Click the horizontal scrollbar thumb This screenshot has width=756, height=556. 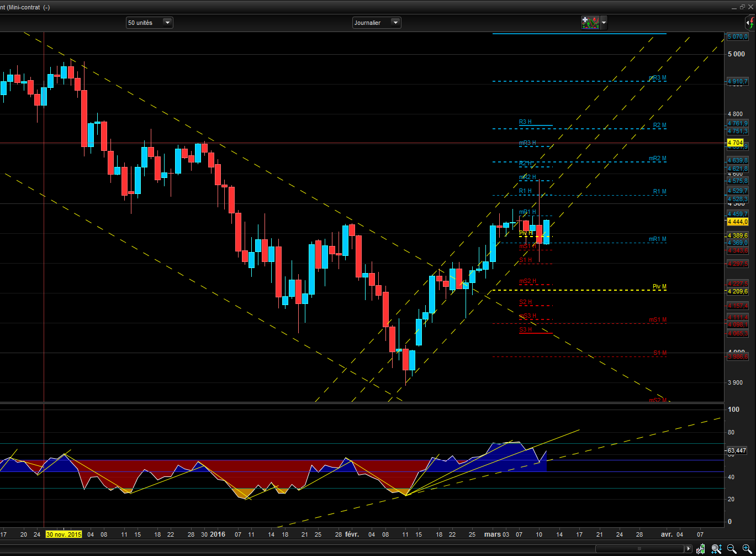tap(639, 549)
